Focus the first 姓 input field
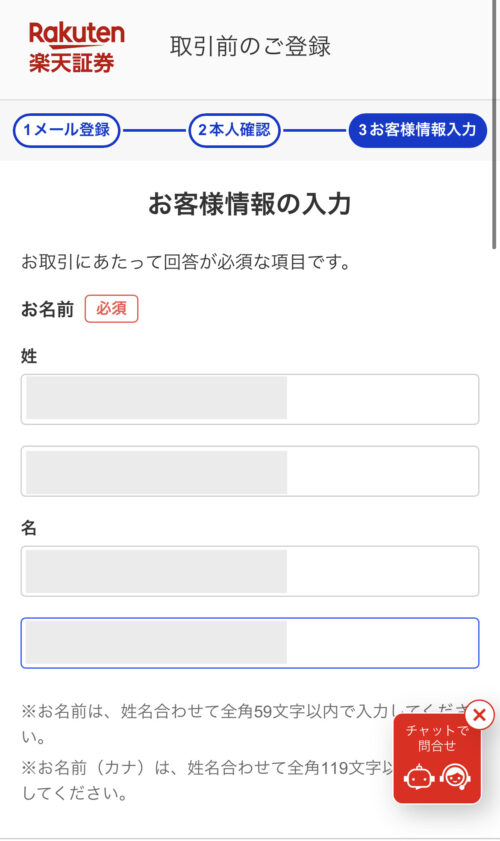Viewport: 500px width, 841px height. (250, 400)
